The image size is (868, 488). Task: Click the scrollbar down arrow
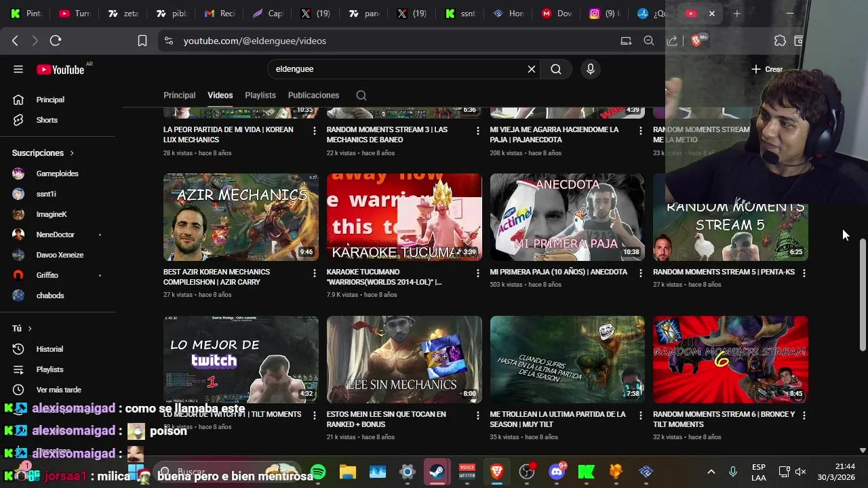coord(863,450)
